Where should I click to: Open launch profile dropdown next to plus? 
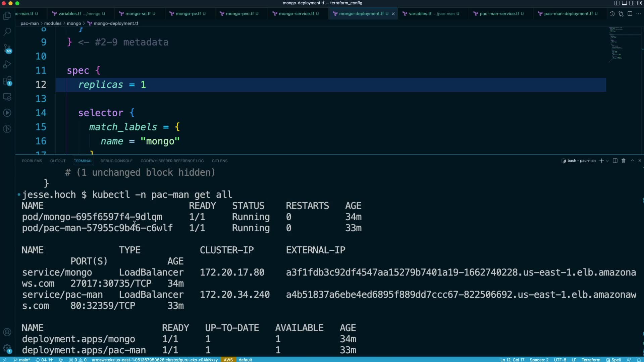point(607,161)
